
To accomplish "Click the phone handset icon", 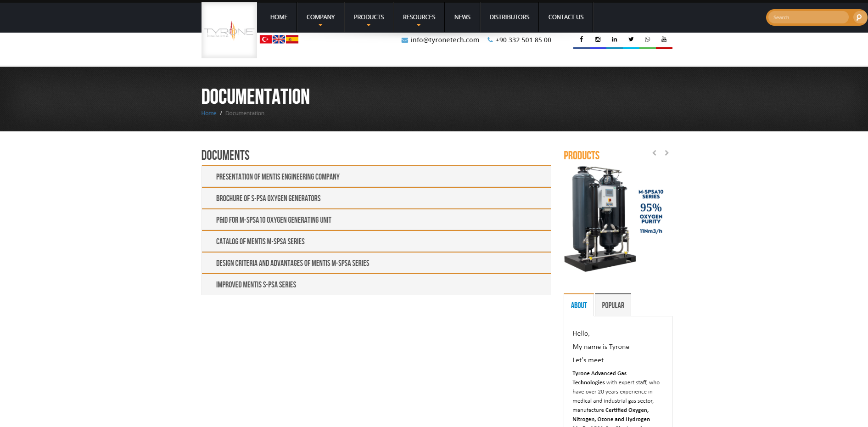I will point(490,40).
